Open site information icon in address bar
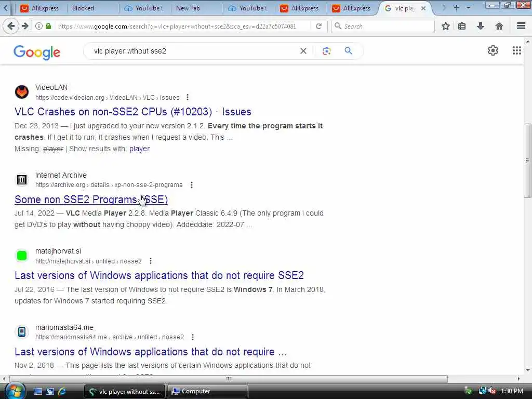Image resolution: width=532 pixels, height=399 pixels. 39,26
